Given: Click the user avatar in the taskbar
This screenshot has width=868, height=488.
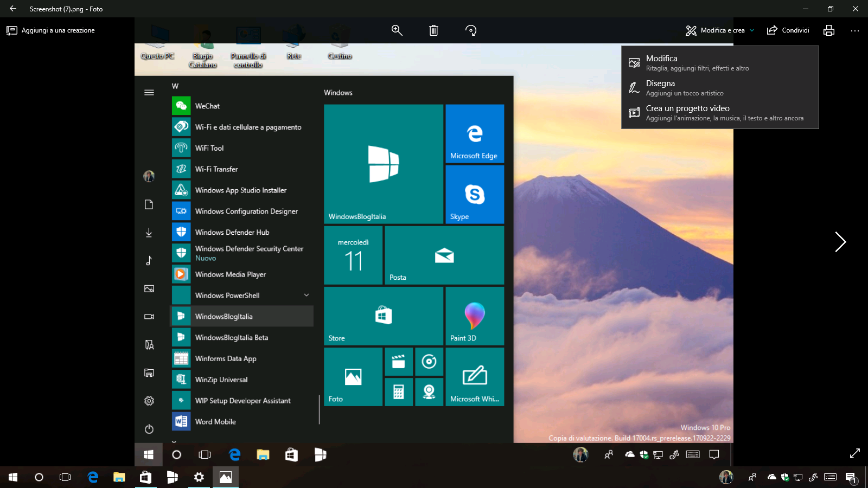Looking at the screenshot, I should pos(726,477).
